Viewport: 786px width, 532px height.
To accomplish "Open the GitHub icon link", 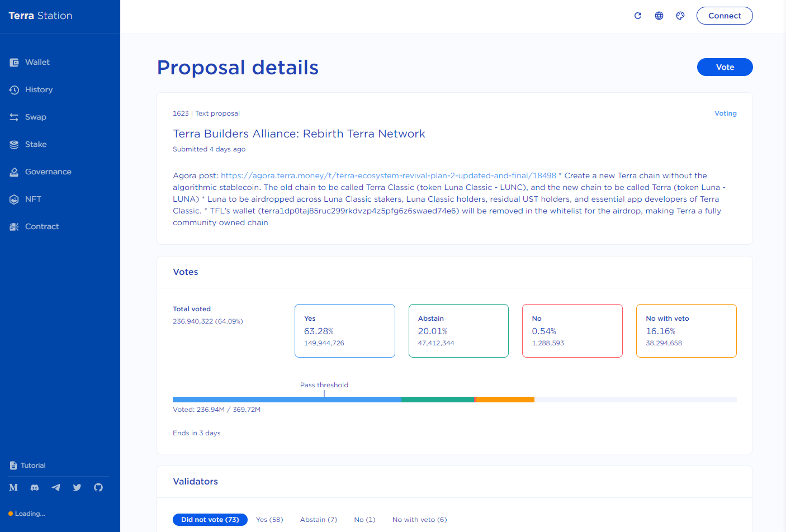I will (98, 487).
